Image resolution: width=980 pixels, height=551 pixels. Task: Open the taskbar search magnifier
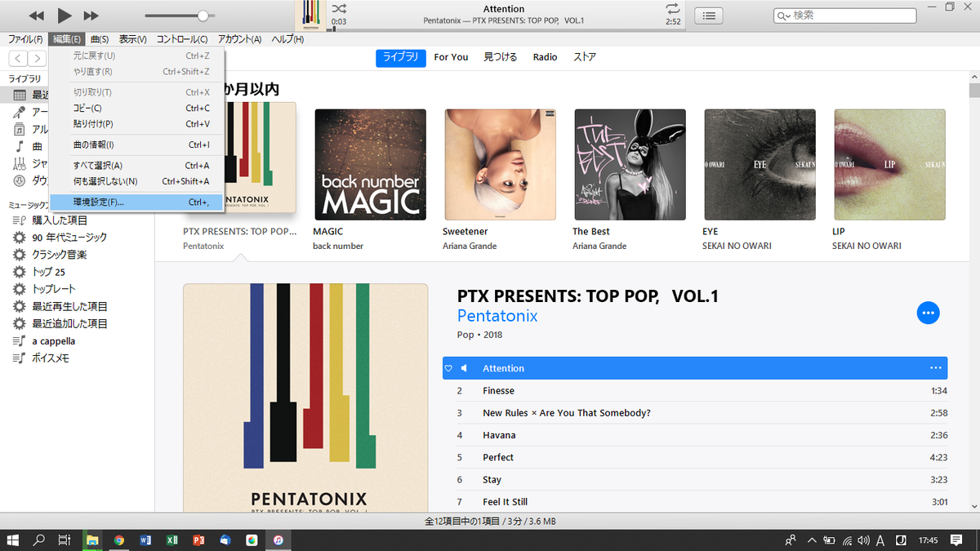tap(38, 540)
